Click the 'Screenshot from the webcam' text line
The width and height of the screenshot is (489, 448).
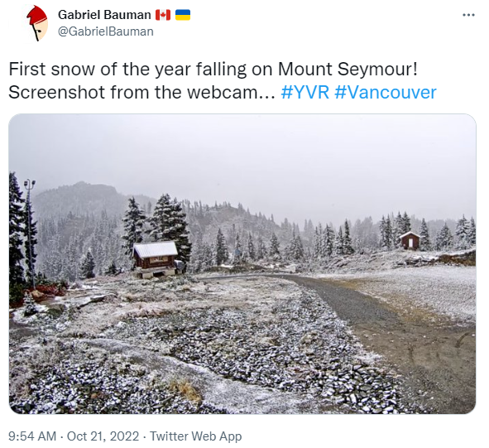[x=141, y=93]
